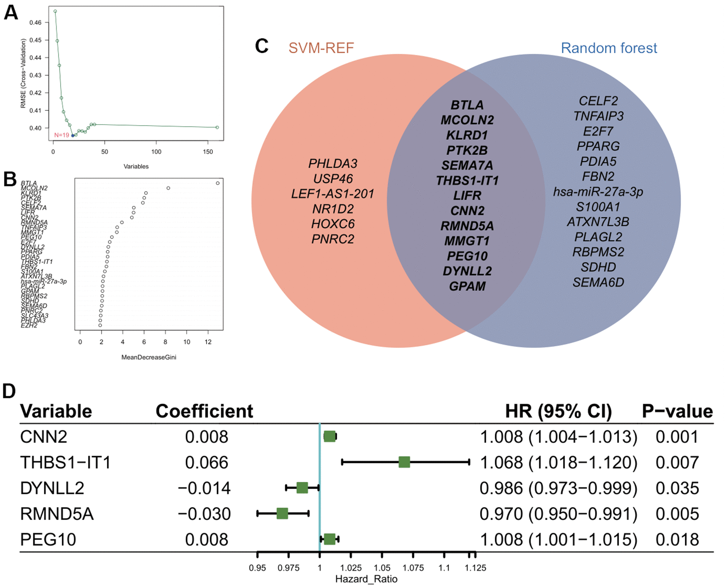The height and width of the screenshot is (588, 727).
Task: Click the Random forest label above the Venn diagram
Action: pos(609,48)
